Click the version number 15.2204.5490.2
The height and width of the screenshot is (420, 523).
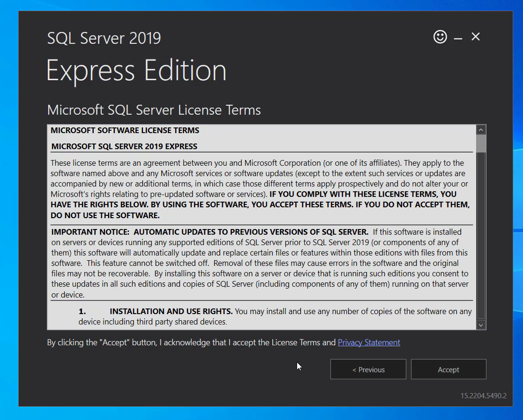click(483, 396)
